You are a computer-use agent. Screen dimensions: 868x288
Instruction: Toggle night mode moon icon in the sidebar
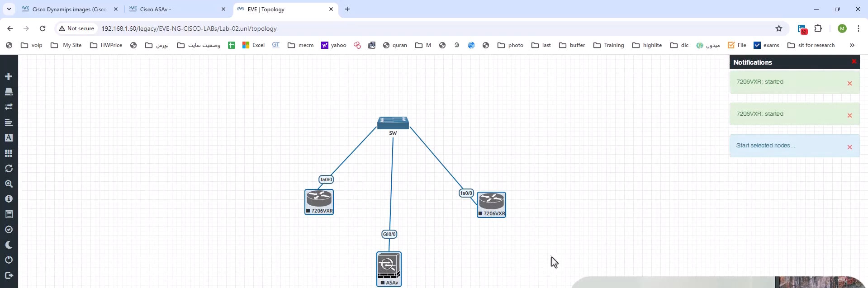[x=9, y=245]
